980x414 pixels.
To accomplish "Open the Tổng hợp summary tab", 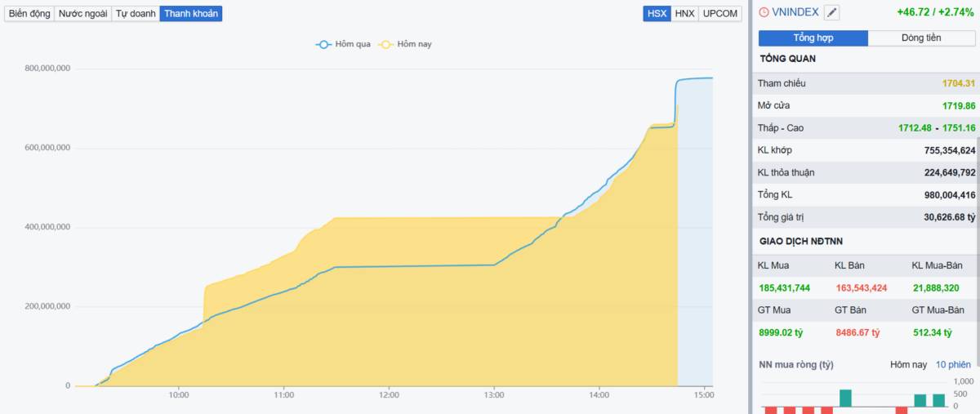I will point(813,38).
